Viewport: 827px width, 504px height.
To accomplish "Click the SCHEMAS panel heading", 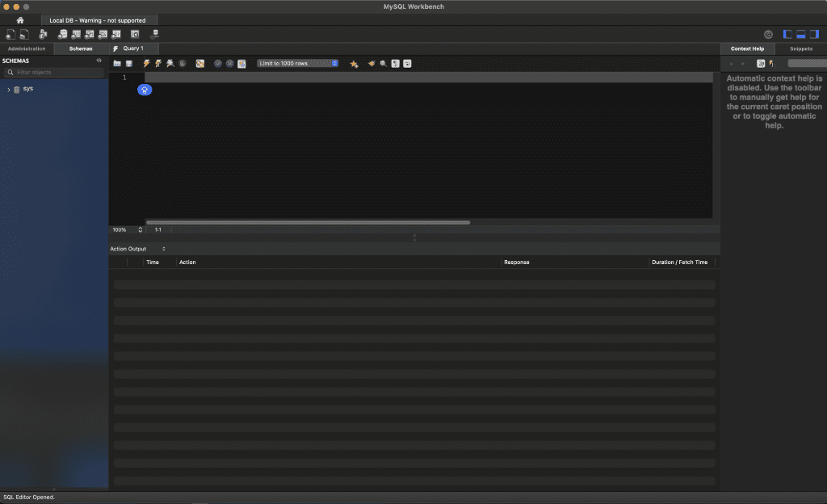I will click(16, 61).
